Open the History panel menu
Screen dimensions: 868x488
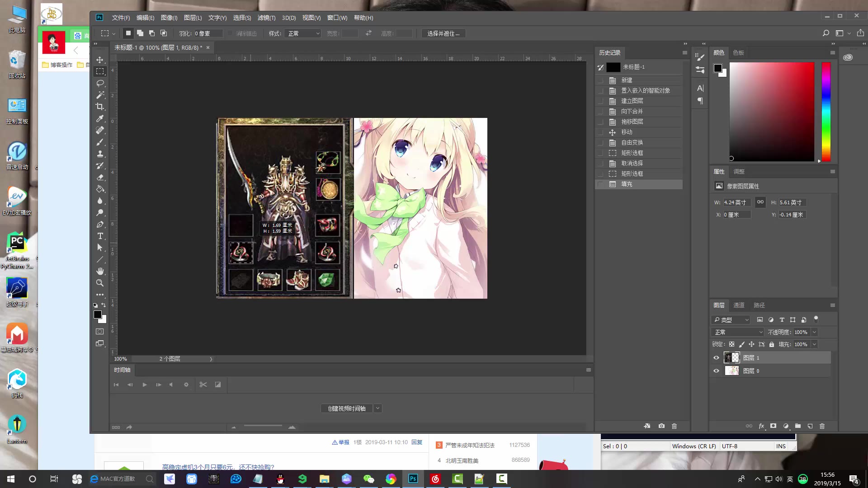pyautogui.click(x=684, y=53)
